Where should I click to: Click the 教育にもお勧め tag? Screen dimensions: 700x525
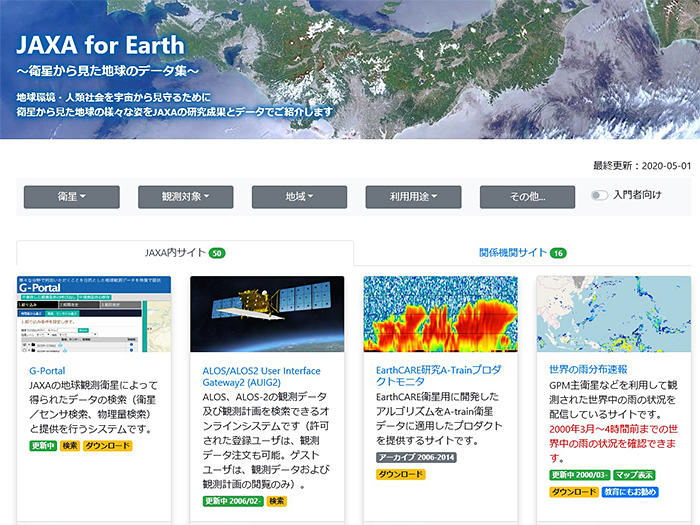click(x=630, y=492)
